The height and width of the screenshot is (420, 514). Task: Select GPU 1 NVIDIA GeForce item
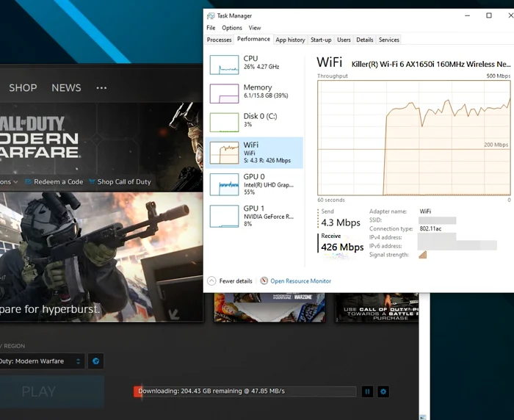[254, 217]
